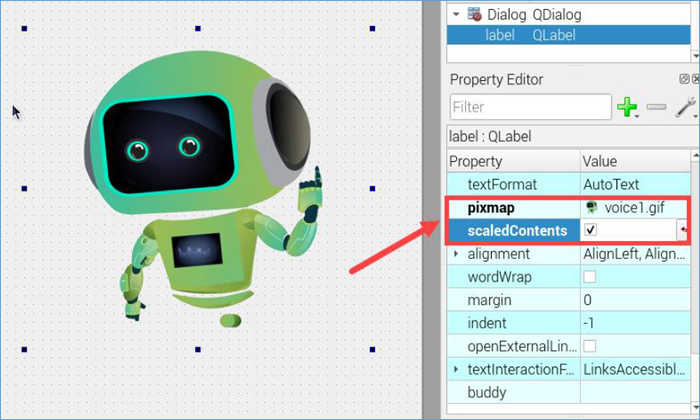
Task: Click the Filter input field
Action: coord(530,107)
